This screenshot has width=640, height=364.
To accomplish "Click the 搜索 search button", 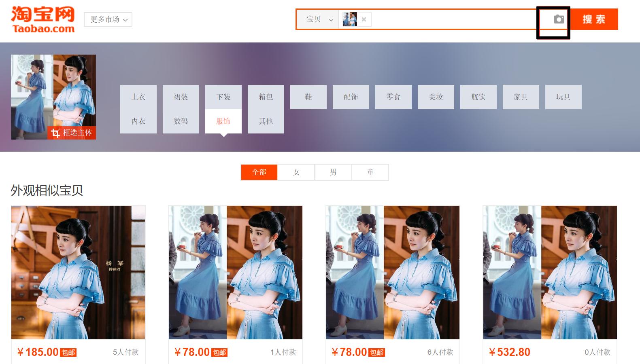I will [594, 19].
